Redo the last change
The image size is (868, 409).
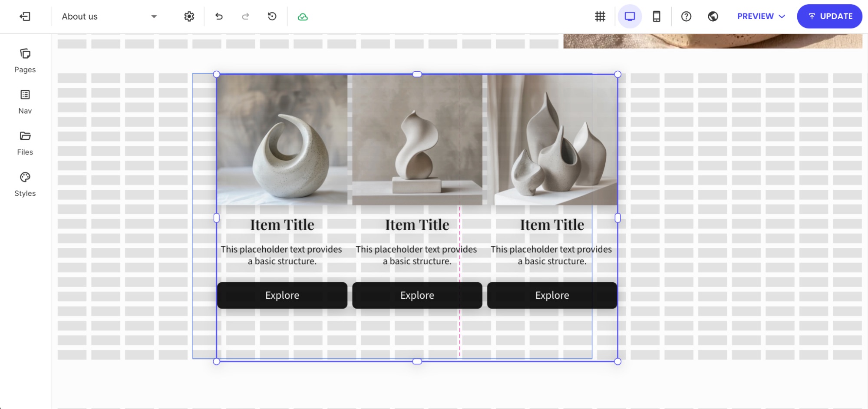245,16
